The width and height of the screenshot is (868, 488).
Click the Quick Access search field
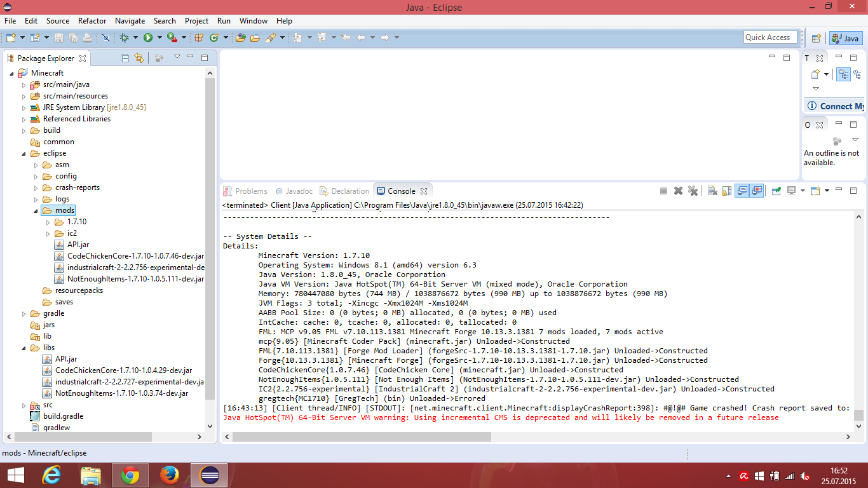click(770, 37)
